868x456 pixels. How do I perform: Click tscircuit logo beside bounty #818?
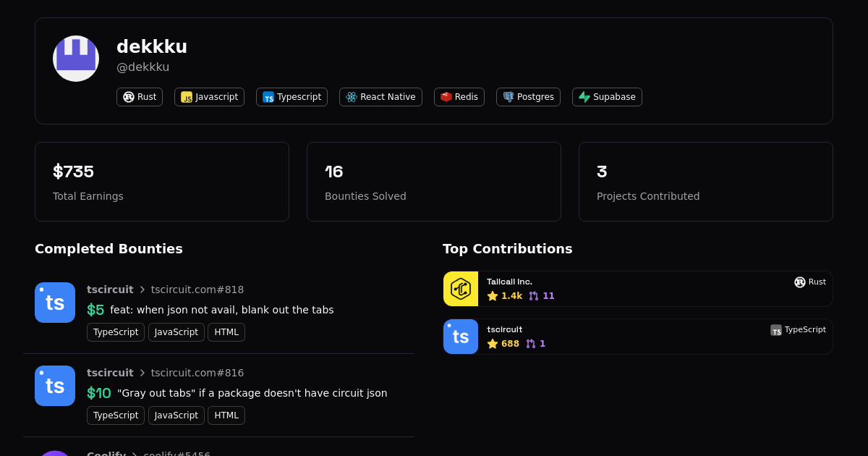pyautogui.click(x=55, y=303)
